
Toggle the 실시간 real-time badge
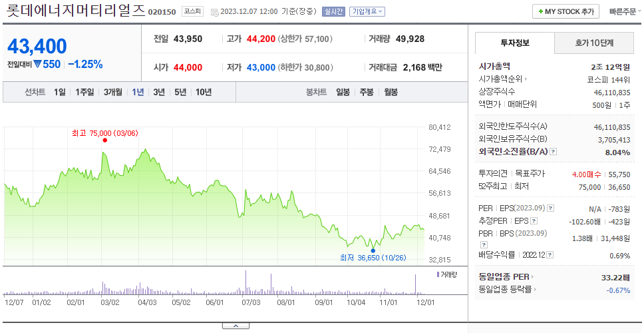click(x=334, y=11)
